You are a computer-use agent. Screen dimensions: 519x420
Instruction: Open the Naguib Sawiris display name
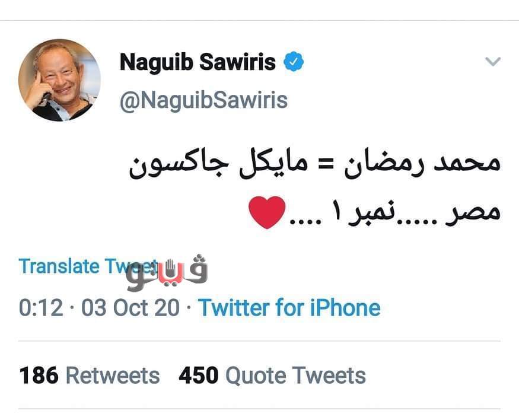tap(198, 62)
